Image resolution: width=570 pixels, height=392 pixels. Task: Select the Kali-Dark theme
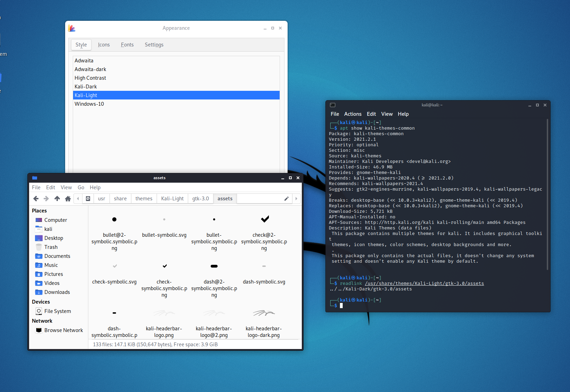(x=86, y=87)
